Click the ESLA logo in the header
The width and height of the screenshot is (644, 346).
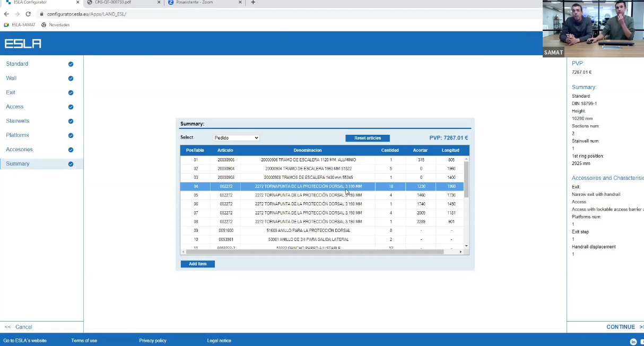pos(22,44)
